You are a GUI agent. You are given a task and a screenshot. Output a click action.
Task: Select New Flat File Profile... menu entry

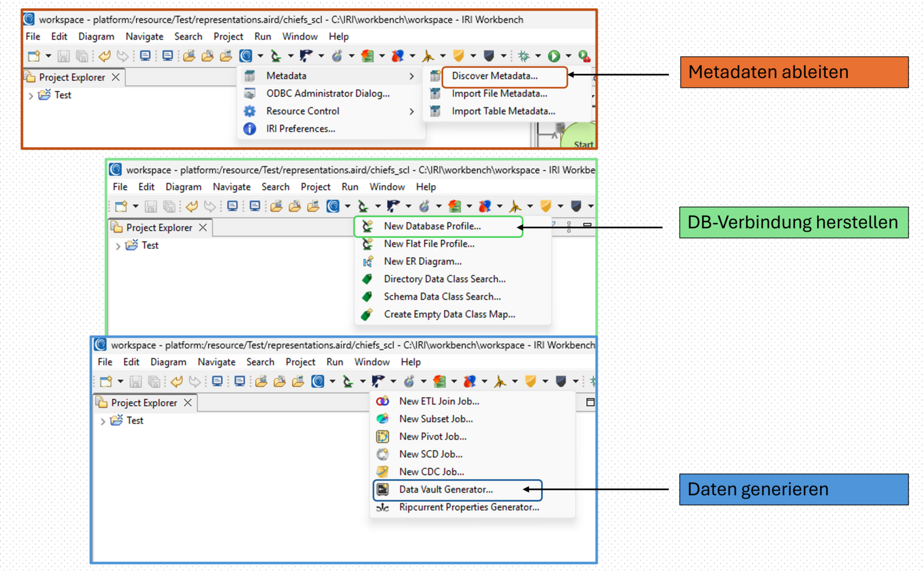(429, 244)
